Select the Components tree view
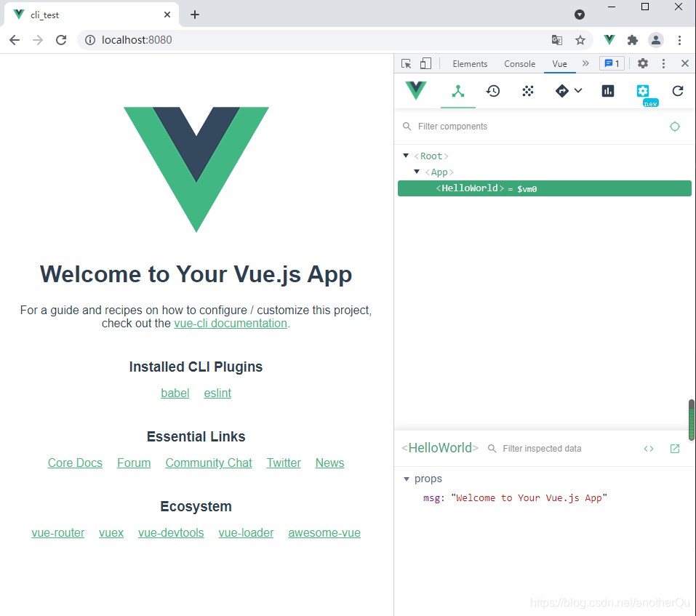 pos(458,91)
